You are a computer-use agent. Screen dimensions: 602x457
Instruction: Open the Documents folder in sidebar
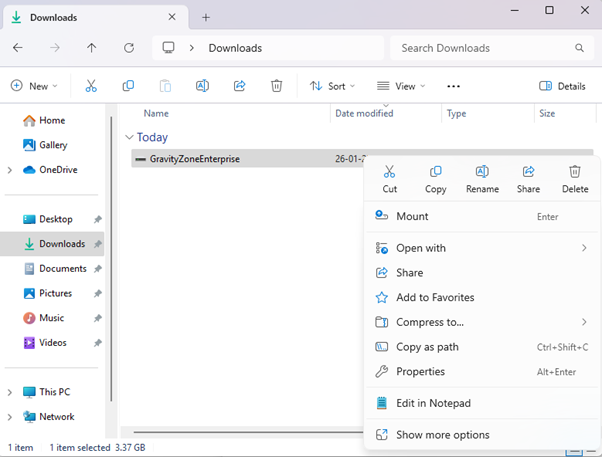pos(62,269)
